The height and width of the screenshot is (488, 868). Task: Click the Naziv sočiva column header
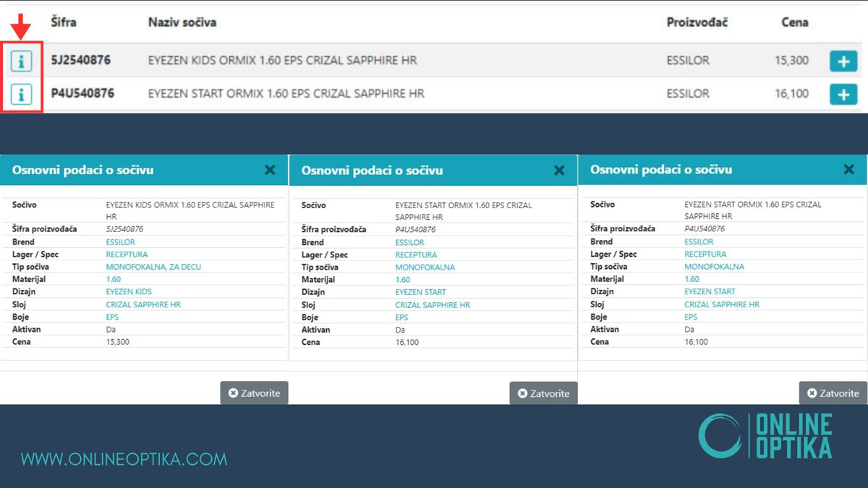tap(182, 22)
